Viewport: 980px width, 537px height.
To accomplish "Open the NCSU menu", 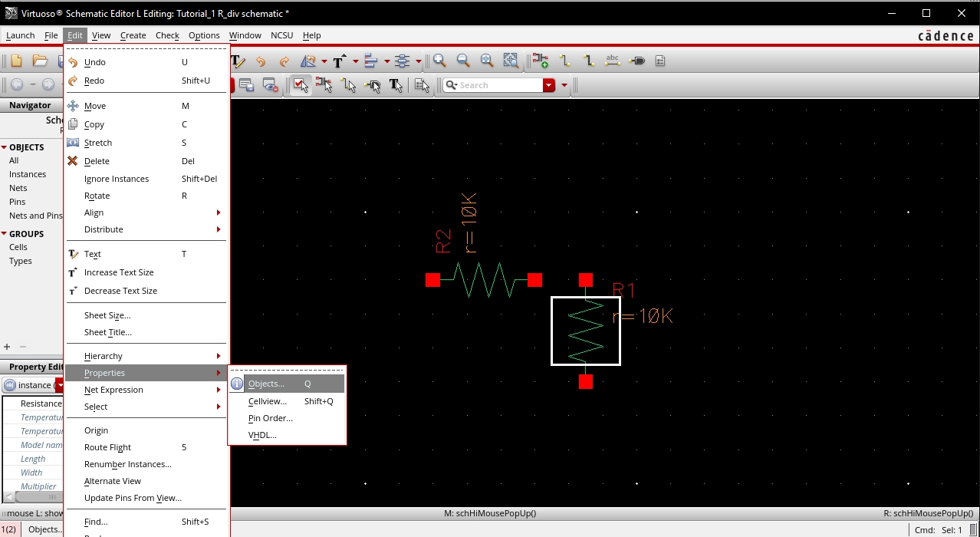I will (x=281, y=35).
